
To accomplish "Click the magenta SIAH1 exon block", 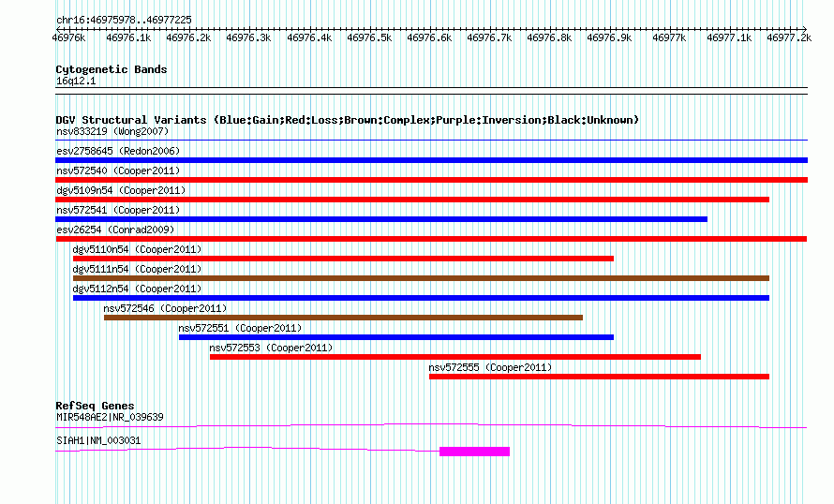I will click(x=474, y=452).
